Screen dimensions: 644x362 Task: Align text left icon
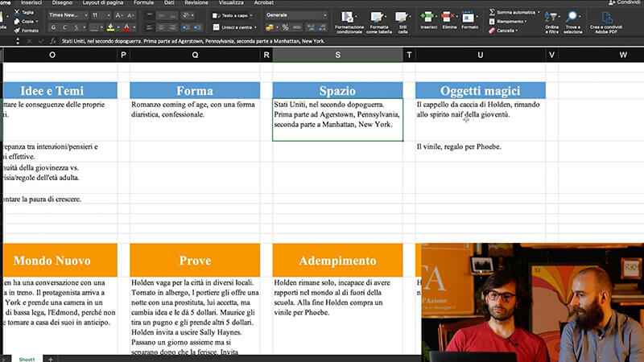pos(150,27)
